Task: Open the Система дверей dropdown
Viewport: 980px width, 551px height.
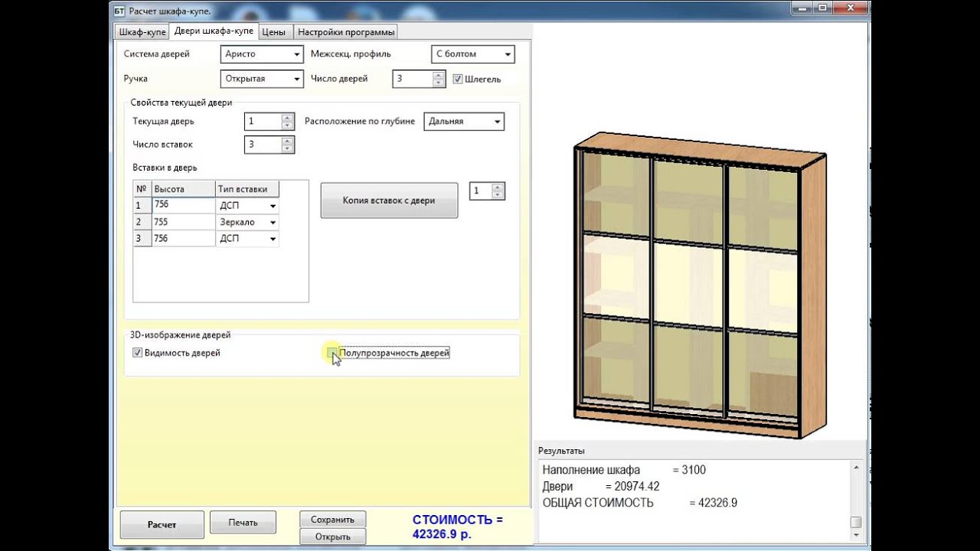Action: [262, 54]
